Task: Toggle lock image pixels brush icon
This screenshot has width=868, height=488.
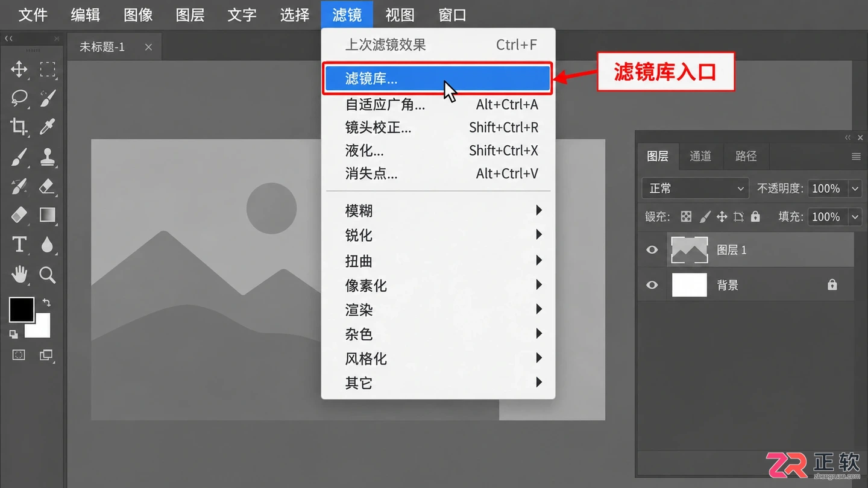Action: (x=705, y=216)
